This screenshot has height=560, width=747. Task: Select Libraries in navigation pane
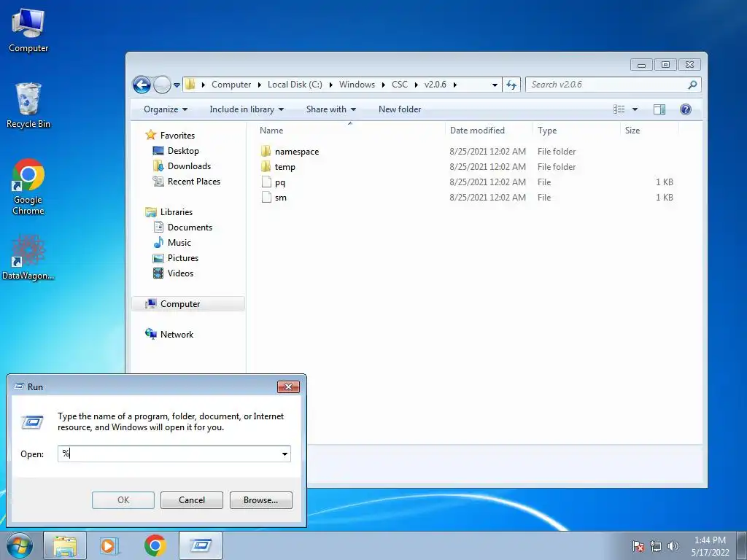[169, 212]
